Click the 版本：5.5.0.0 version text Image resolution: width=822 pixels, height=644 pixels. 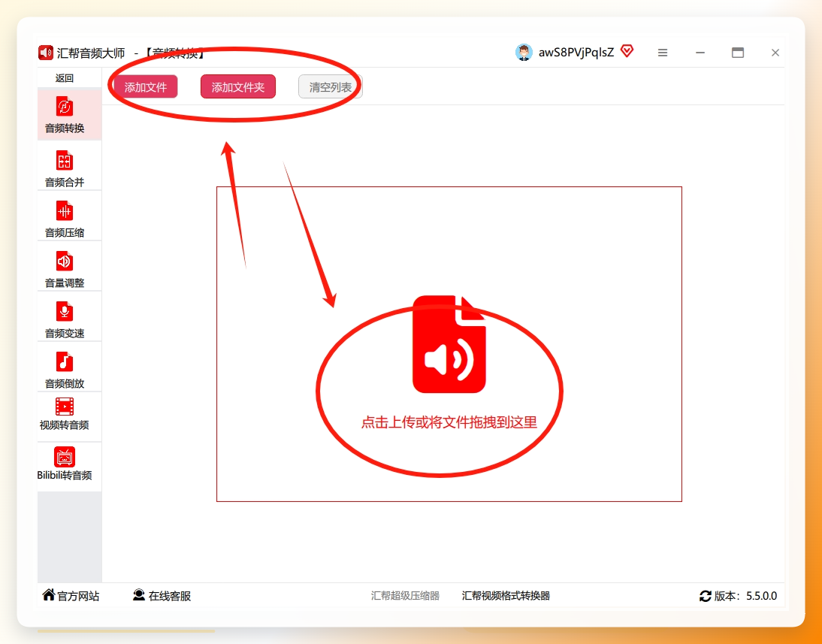coord(745,596)
